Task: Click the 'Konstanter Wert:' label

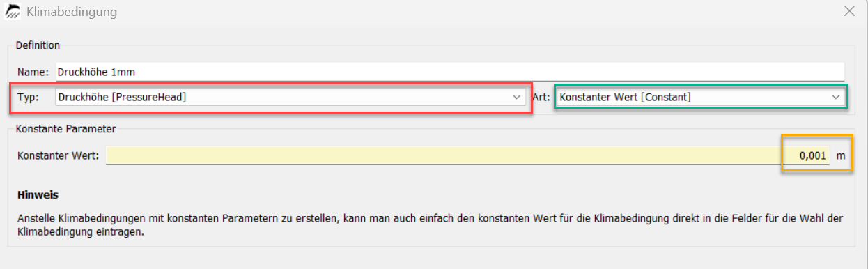Action: (x=58, y=155)
